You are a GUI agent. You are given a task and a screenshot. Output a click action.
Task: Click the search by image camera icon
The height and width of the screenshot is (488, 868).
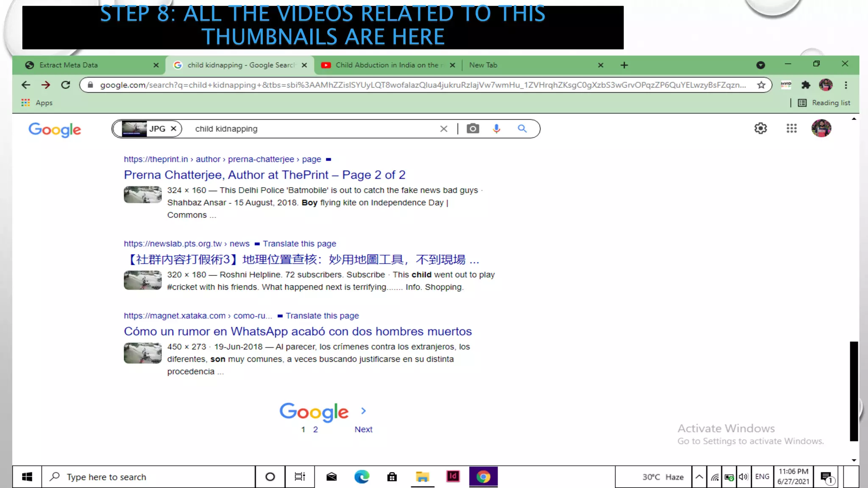pyautogui.click(x=473, y=129)
